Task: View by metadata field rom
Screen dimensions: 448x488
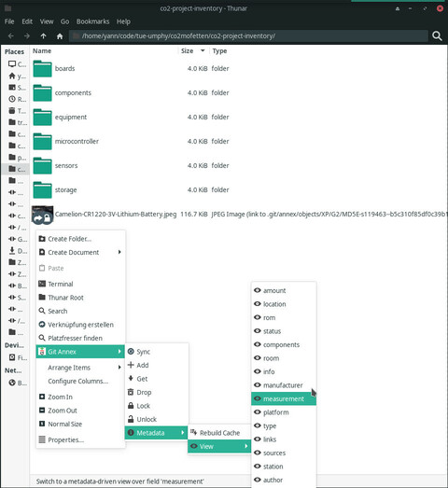Action: tap(284, 318)
